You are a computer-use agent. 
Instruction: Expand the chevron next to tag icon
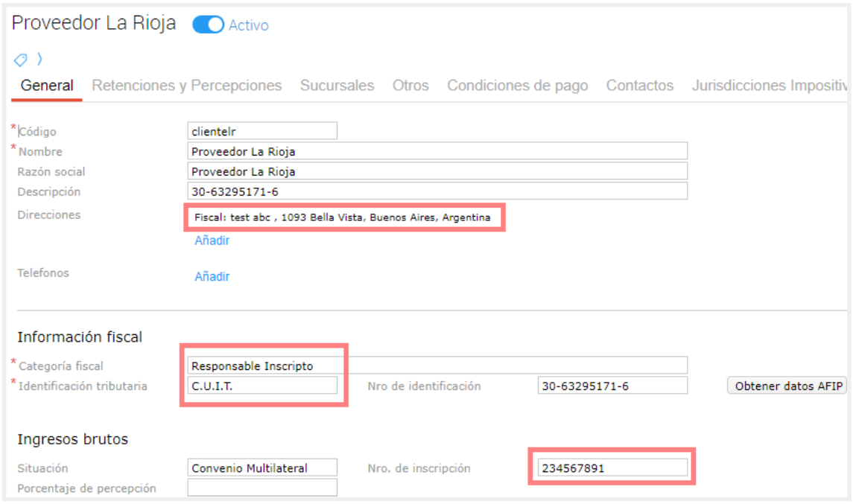point(39,59)
